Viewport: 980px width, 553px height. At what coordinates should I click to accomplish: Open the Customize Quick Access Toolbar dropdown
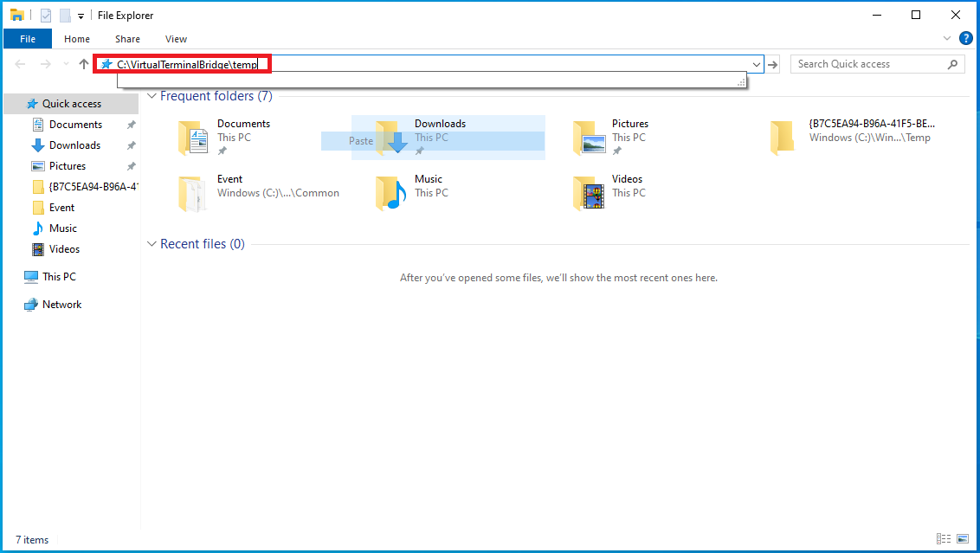(x=81, y=16)
